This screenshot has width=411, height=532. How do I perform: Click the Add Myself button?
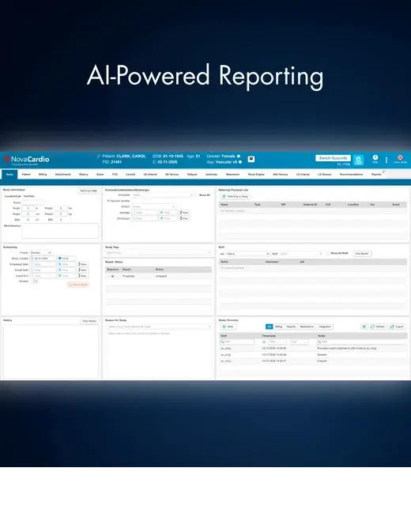coord(362,254)
